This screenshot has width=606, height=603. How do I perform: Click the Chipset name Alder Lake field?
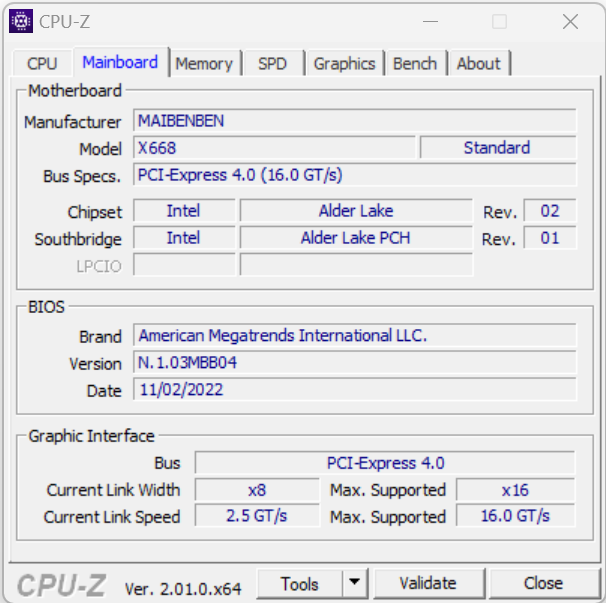(x=356, y=211)
